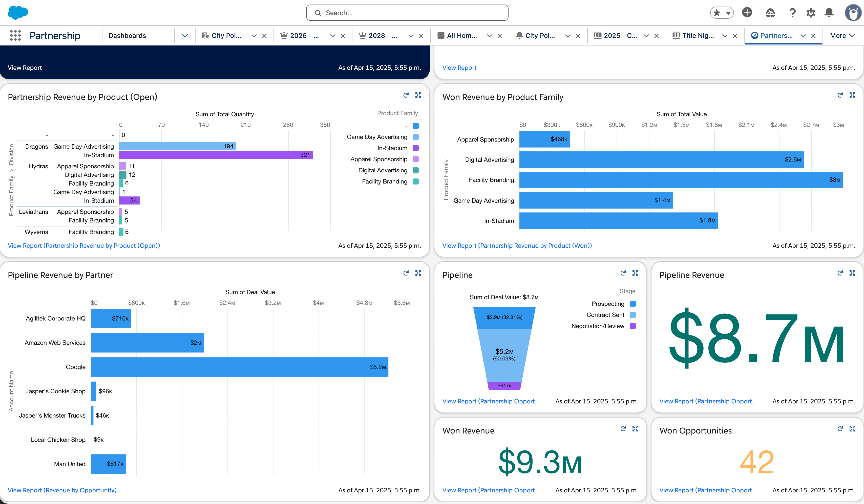Expand the Won Opportunities widget fullscreen
The height and width of the screenshot is (504, 864).
(x=852, y=429)
